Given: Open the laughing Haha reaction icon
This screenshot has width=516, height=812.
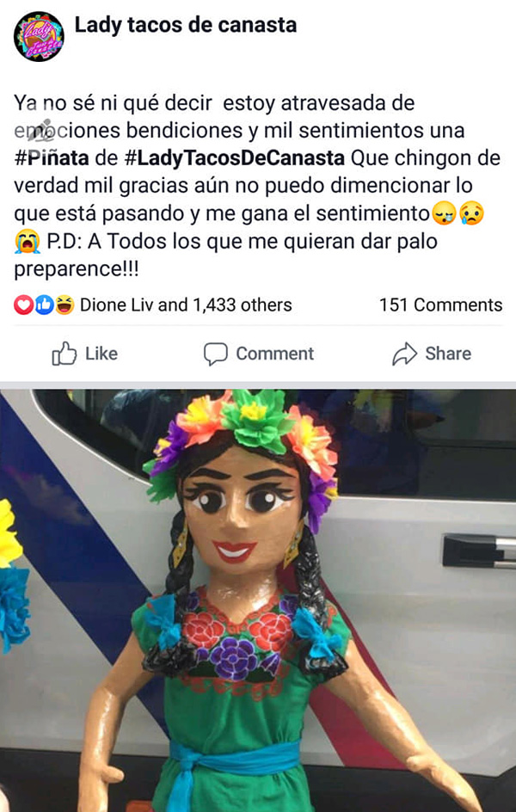Looking at the screenshot, I should (64, 305).
